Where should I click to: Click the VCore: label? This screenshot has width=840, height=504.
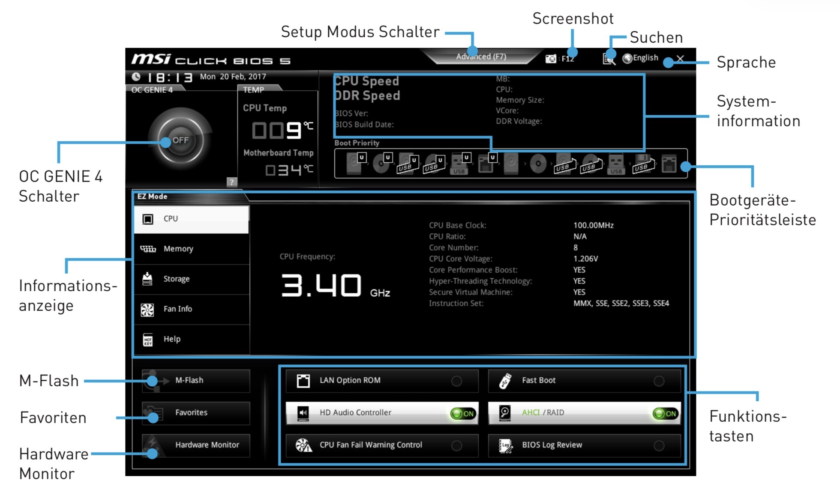coord(507,110)
